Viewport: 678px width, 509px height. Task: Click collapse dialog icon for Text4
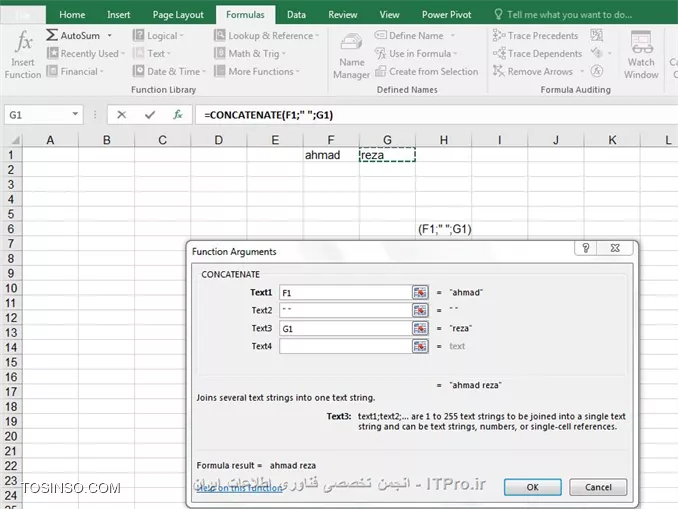tap(420, 346)
